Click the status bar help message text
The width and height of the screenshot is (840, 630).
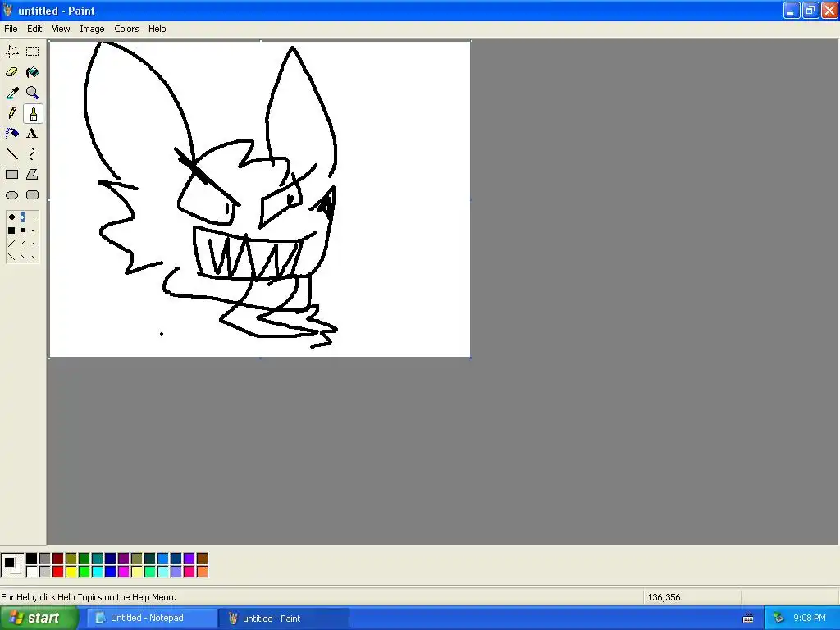click(x=89, y=597)
